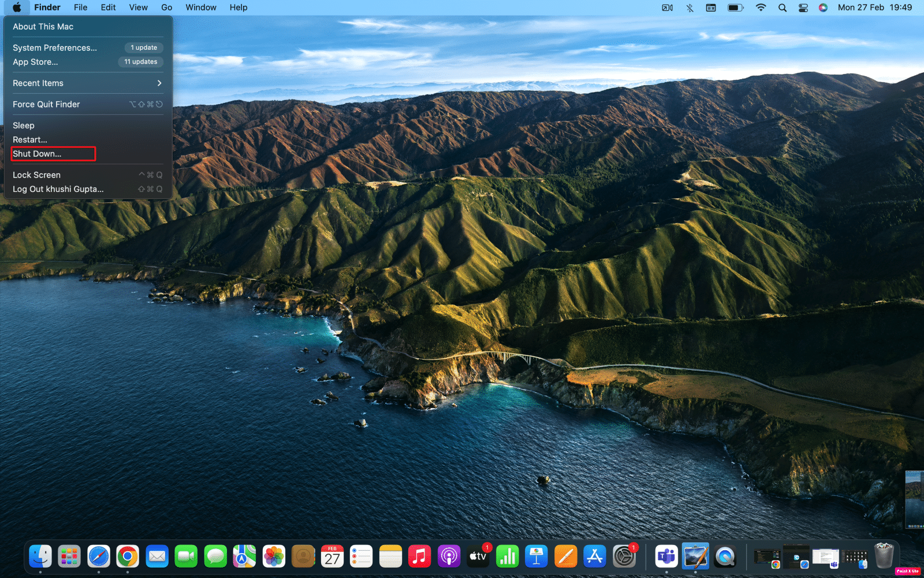This screenshot has width=924, height=578.
Task: Open the Mail app in Dock
Action: (157, 557)
